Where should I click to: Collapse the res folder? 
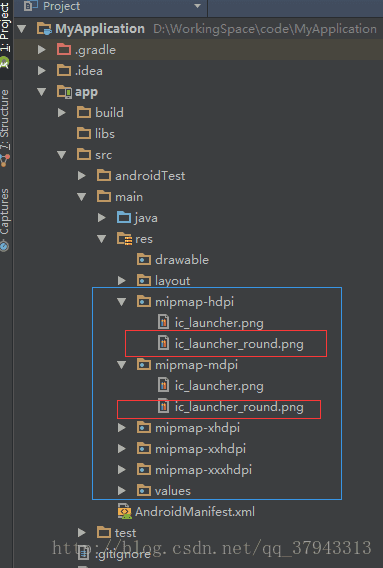click(101, 239)
